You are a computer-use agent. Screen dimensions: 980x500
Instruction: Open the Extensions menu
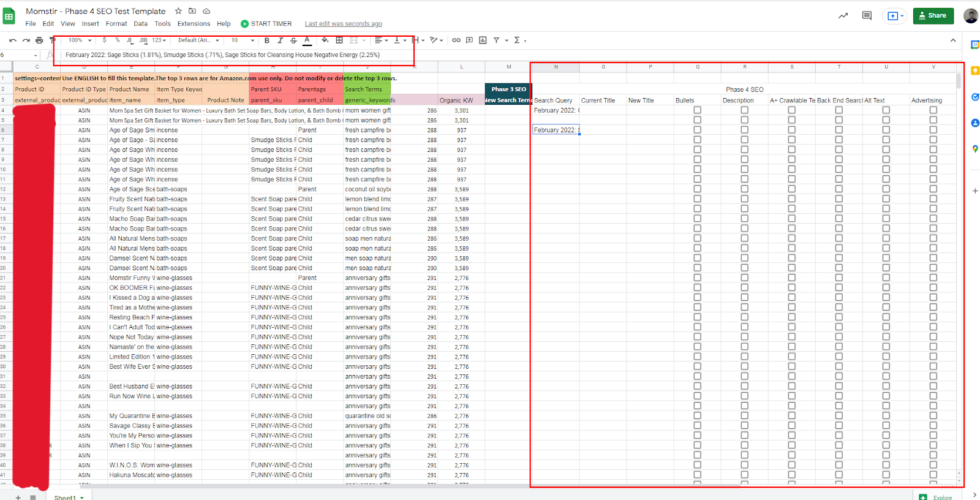194,24
